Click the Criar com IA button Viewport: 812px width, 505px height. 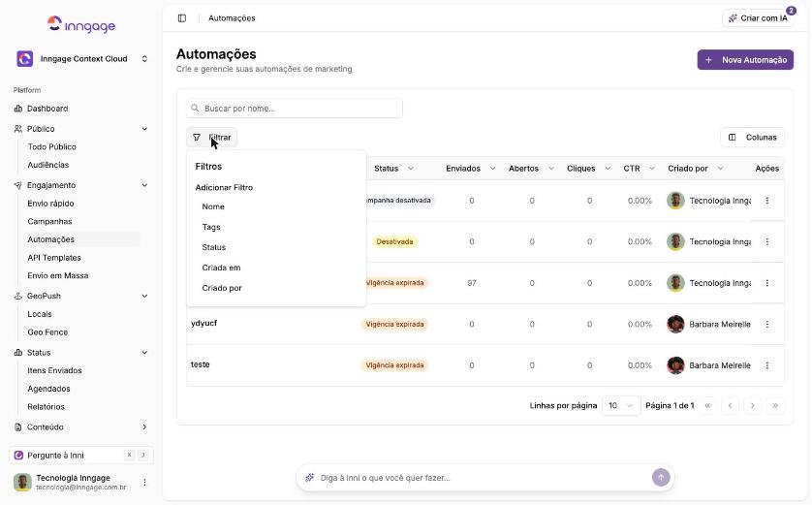(758, 18)
